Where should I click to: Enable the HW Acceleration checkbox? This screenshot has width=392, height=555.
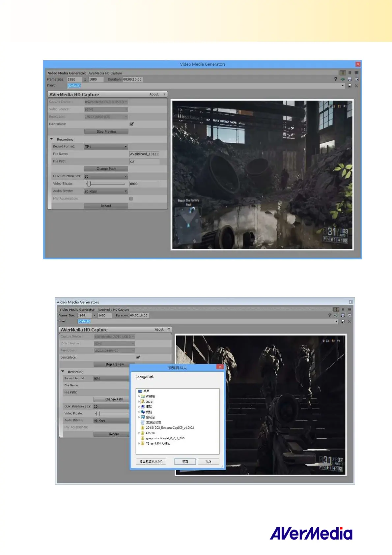pyautogui.click(x=131, y=198)
